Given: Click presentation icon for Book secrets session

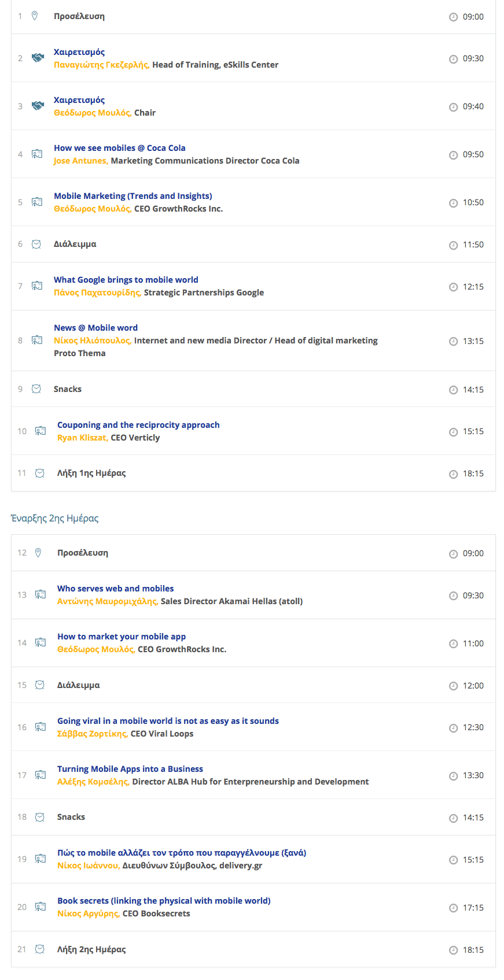Looking at the screenshot, I should pos(41,907).
